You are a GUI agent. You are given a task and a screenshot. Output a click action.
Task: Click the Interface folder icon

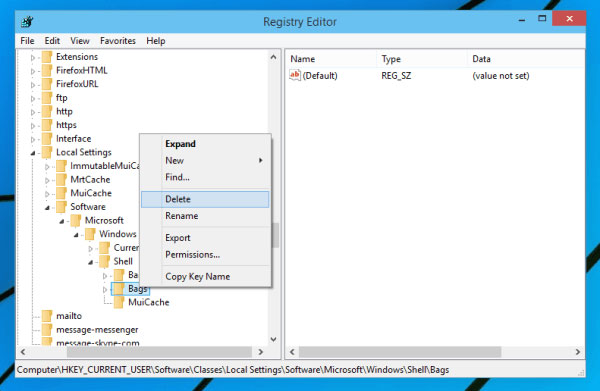tap(47, 139)
